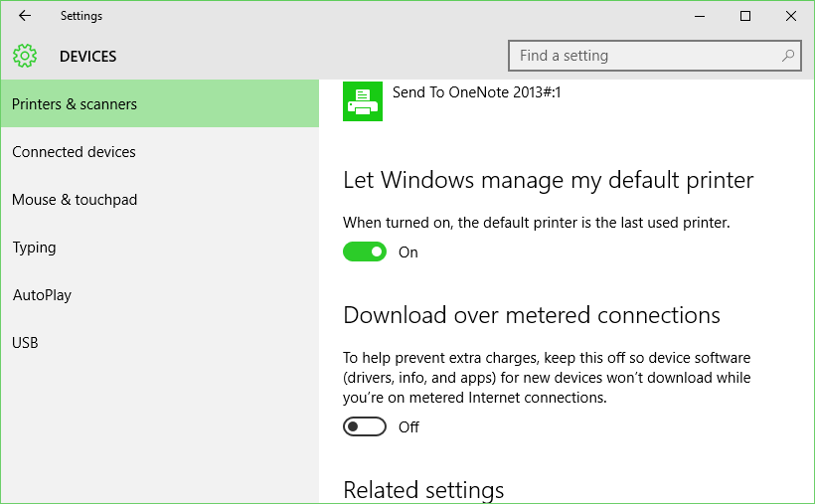This screenshot has height=504, width=815.
Task: Close the Settings window
Action: 790,16
